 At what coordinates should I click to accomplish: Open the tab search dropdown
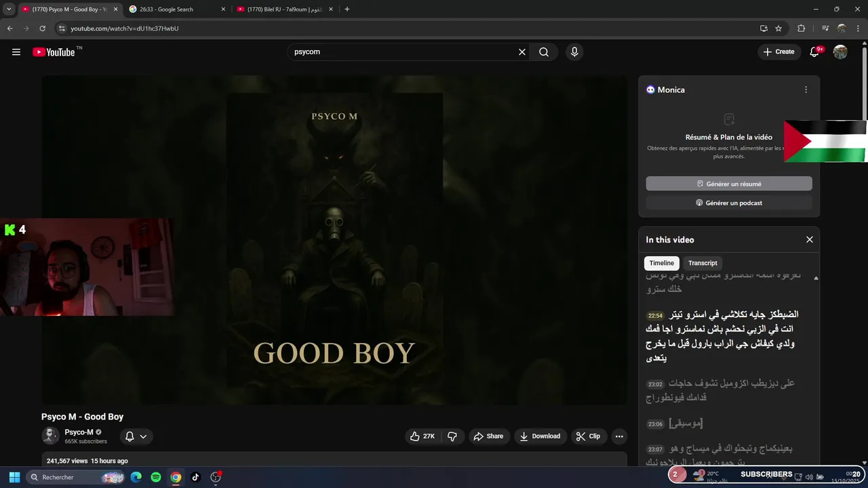9,9
